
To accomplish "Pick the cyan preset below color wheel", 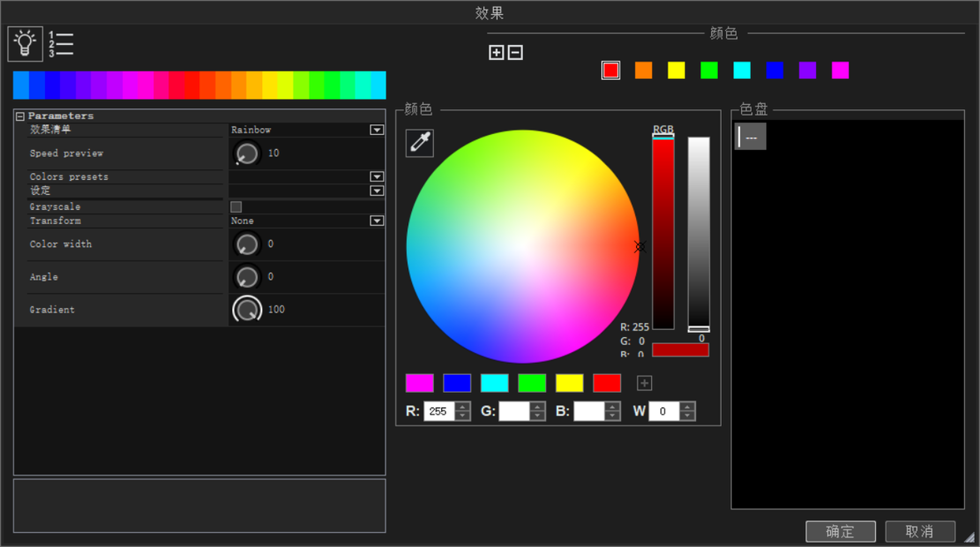I will point(495,383).
